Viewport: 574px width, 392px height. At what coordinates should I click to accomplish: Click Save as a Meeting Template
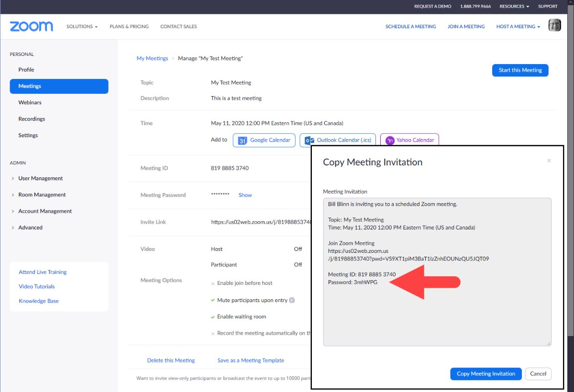[251, 360]
